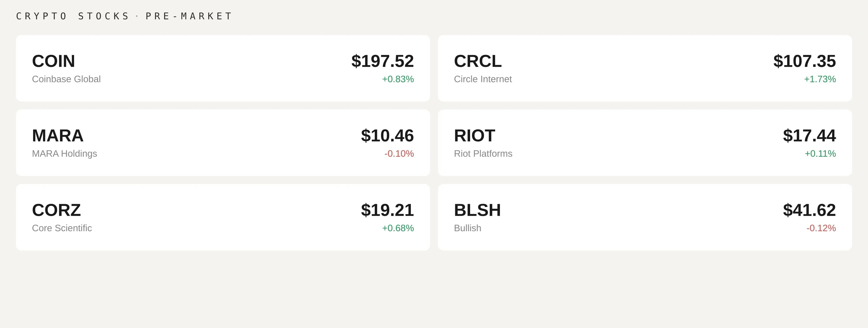Open the RIOT ticker symbol
This screenshot has height=328, width=868.
click(474, 136)
